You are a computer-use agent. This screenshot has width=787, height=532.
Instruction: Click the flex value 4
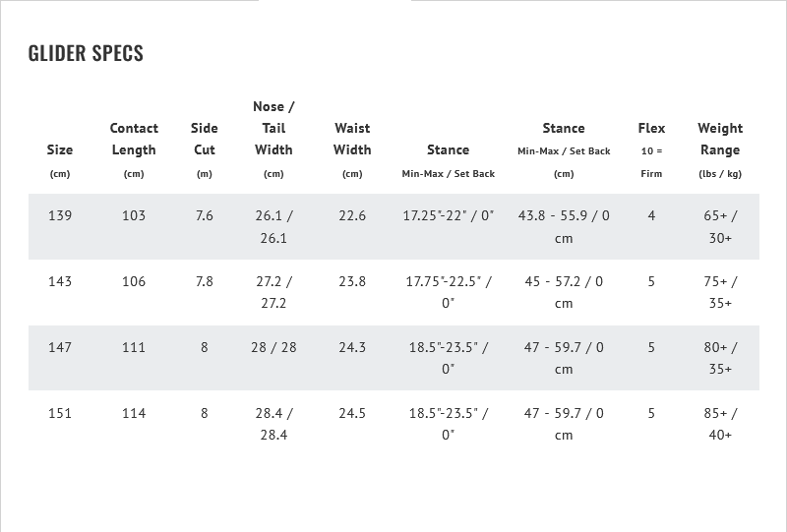click(651, 215)
